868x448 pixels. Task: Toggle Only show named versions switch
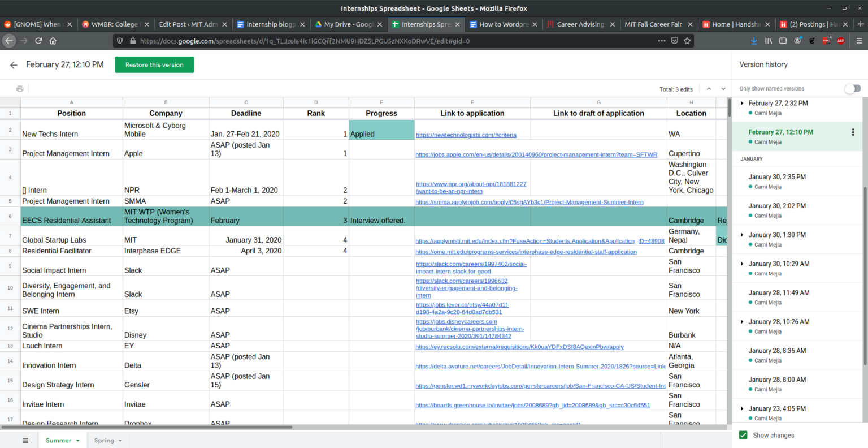tap(852, 88)
